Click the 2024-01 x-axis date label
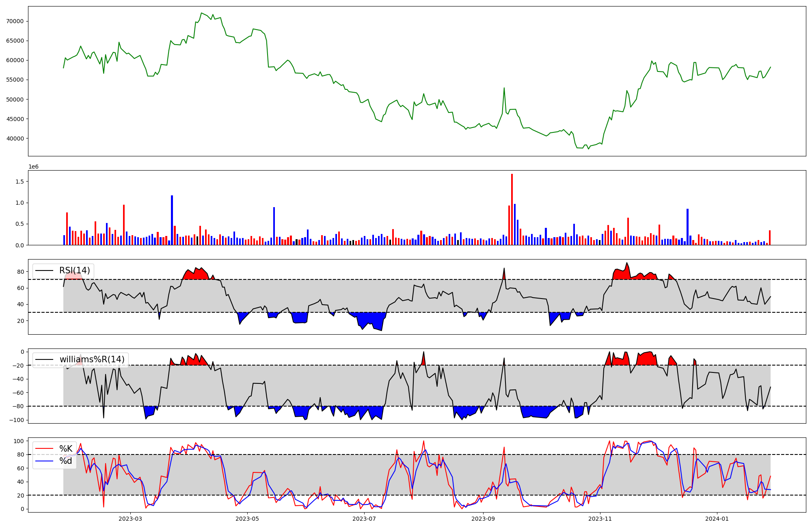The image size is (812, 528). 717,519
